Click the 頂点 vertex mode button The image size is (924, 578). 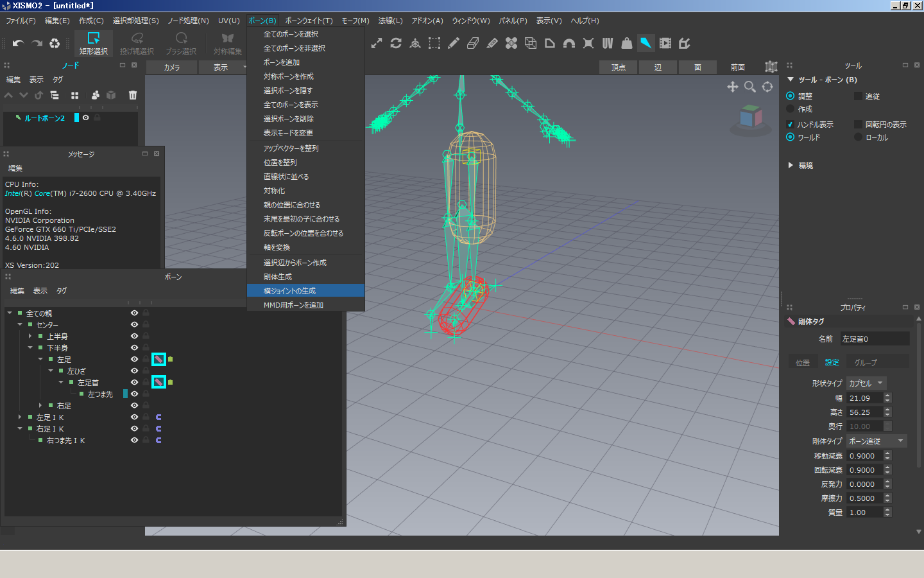pyautogui.click(x=619, y=67)
